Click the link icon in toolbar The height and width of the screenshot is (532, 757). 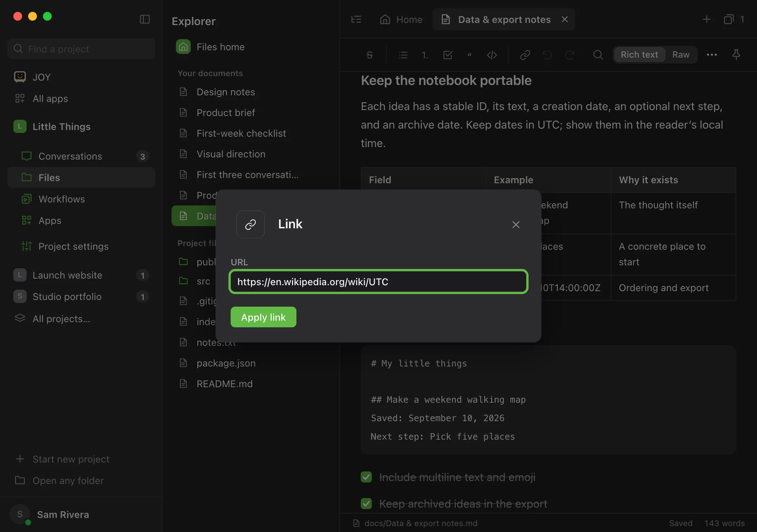point(525,55)
